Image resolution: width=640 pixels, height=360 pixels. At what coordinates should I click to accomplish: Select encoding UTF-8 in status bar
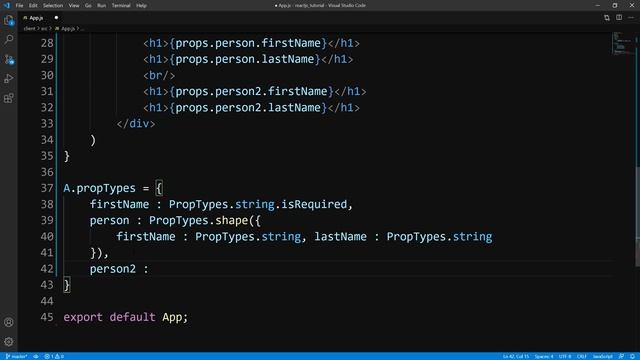tap(565, 356)
